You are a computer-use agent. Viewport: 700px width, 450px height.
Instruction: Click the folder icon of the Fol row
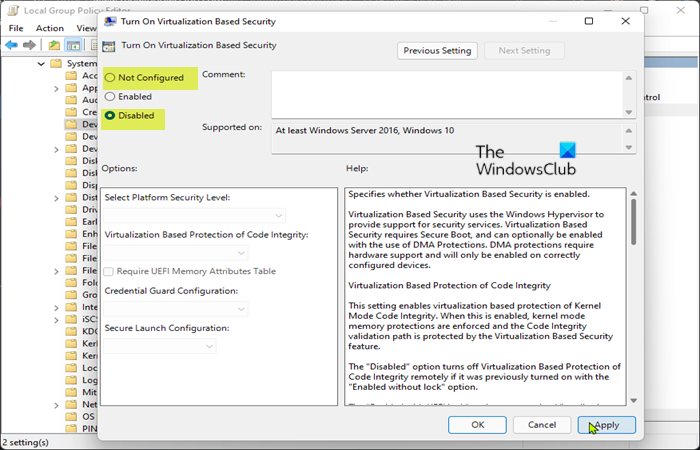pyautogui.click(x=71, y=283)
